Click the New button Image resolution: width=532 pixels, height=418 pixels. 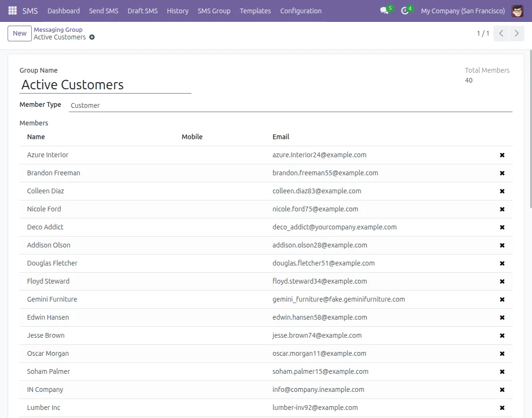19,33
